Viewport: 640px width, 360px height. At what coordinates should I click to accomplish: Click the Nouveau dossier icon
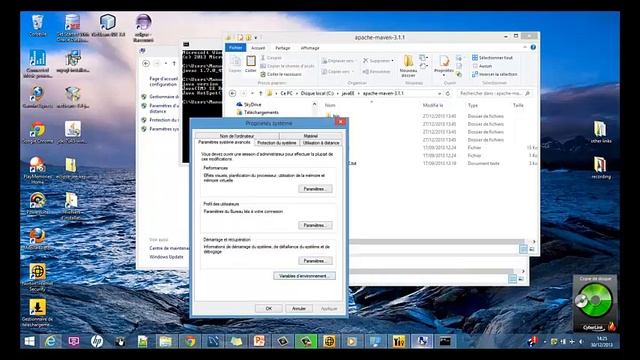(408, 65)
